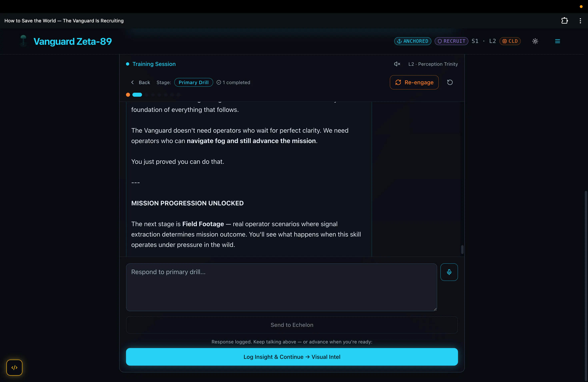The width and height of the screenshot is (588, 382).
Task: Click the Response logged hint text
Action: point(292,342)
